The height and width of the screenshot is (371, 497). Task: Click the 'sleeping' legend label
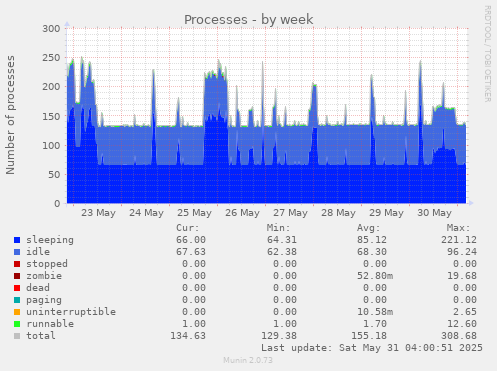tap(50, 240)
